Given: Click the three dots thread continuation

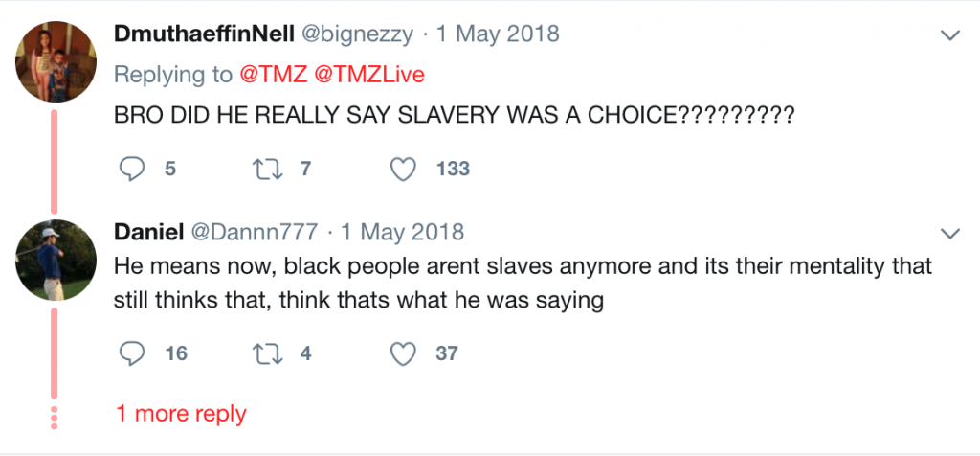Looking at the screenshot, I should [x=54, y=418].
